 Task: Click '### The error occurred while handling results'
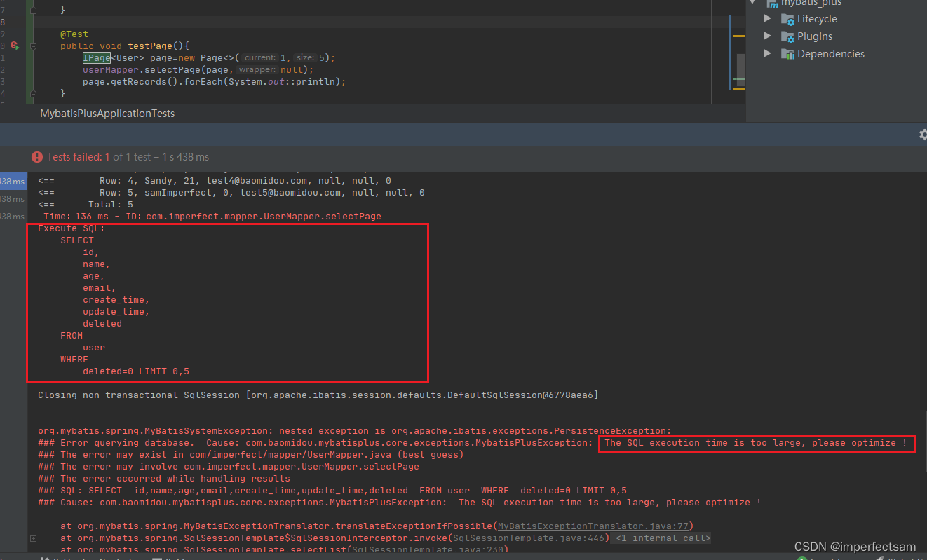pos(164,479)
